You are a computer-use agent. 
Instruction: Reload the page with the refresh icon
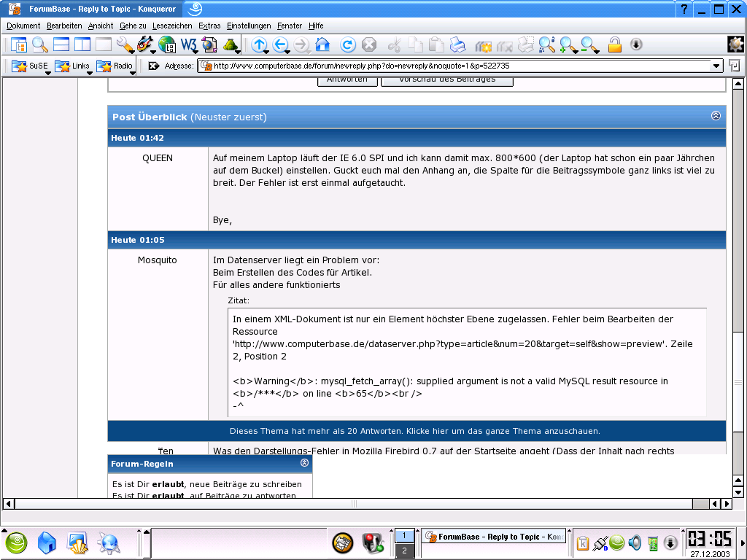[348, 44]
